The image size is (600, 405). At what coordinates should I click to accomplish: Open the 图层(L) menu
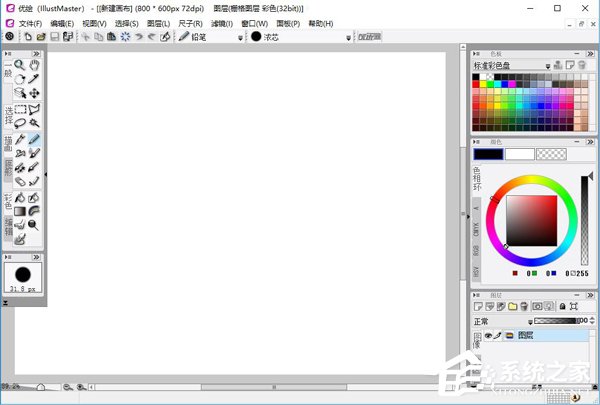pos(158,24)
